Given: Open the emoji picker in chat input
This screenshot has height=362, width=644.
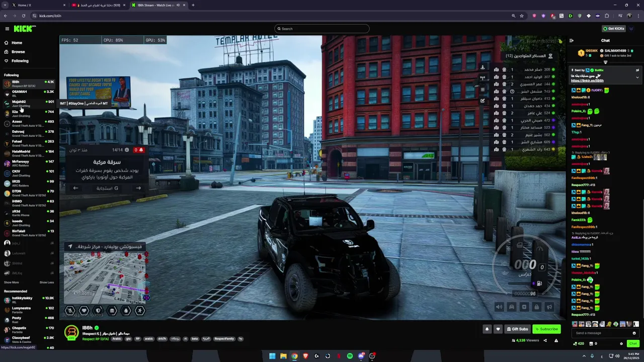Looking at the screenshot, I should [x=634, y=333].
